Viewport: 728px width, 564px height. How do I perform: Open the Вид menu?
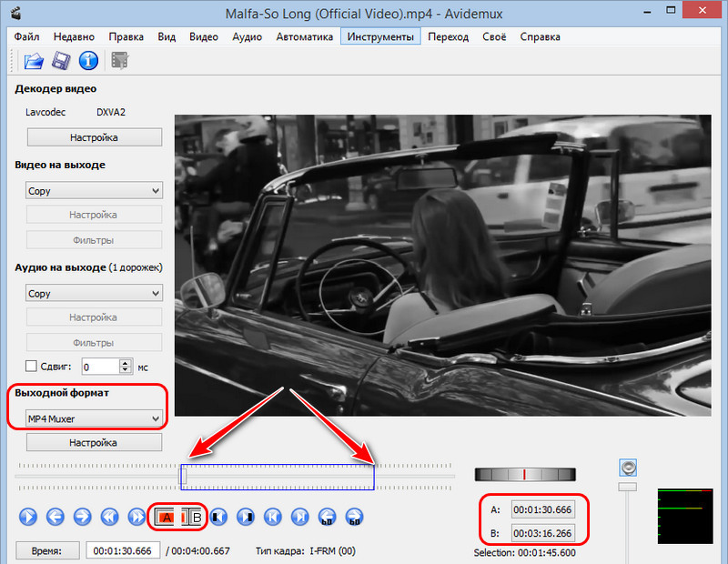tap(167, 36)
